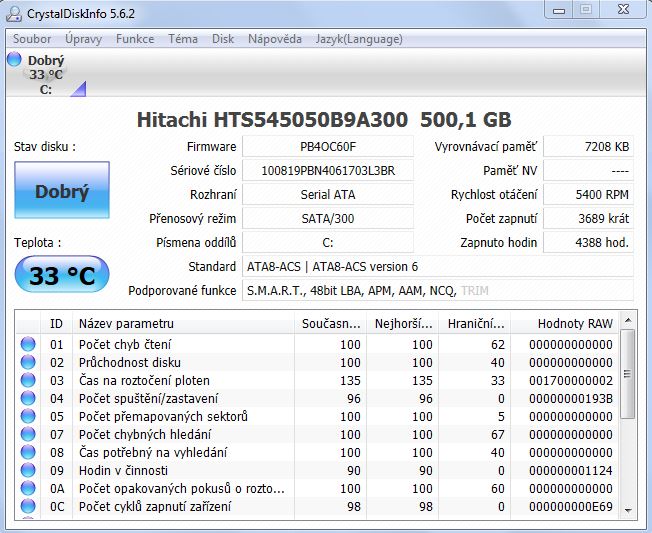The width and height of the screenshot is (652, 533).
Task: Open the Soubor menu
Action: click(x=32, y=39)
